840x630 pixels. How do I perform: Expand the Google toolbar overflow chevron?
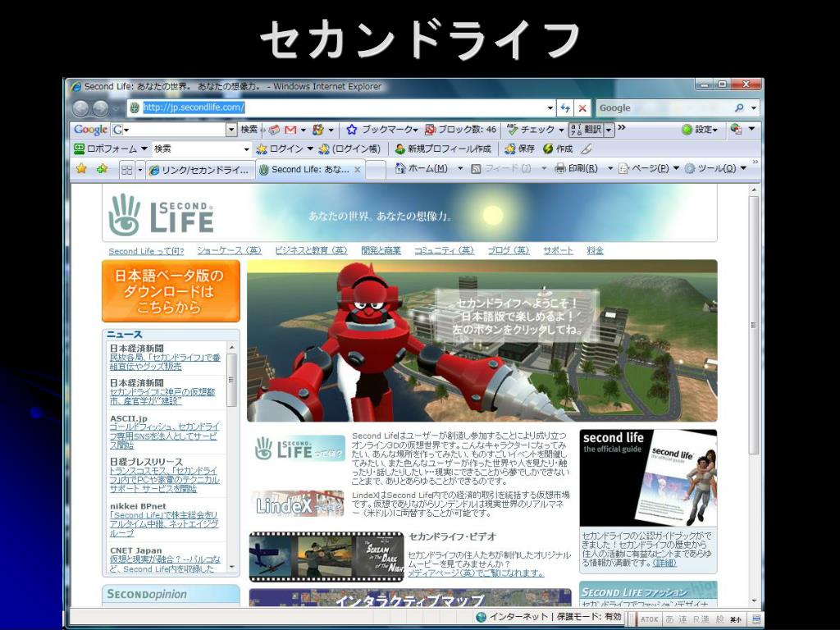tap(622, 127)
